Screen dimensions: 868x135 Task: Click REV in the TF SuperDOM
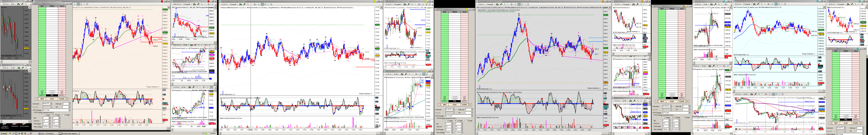(662, 101)
